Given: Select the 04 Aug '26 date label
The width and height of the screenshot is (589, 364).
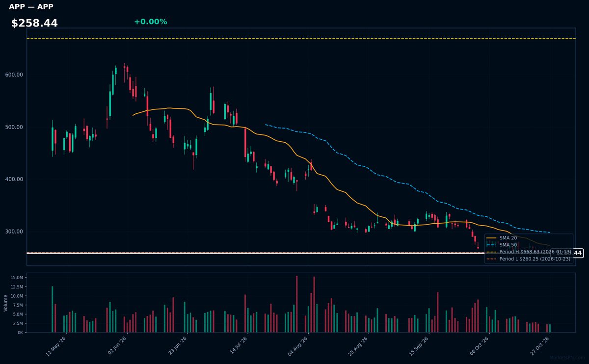Looking at the screenshot, I should (x=298, y=346).
